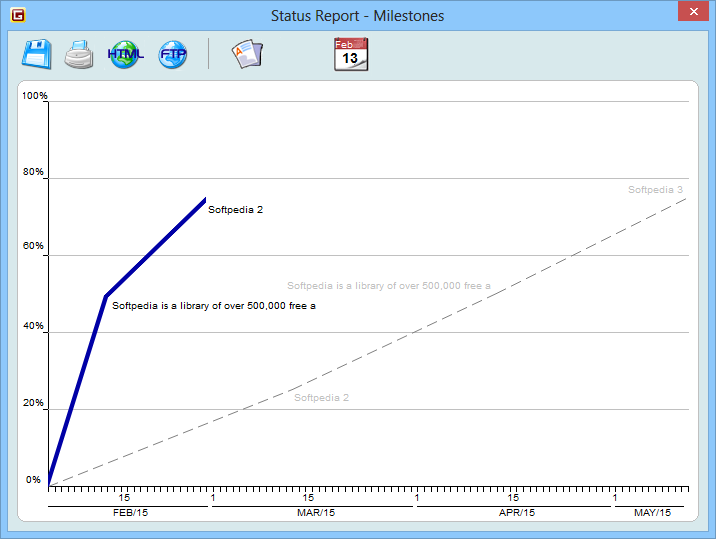716x539 pixels.
Task: Select the gray 'Softpedia 2' planned label
Action: (x=321, y=398)
